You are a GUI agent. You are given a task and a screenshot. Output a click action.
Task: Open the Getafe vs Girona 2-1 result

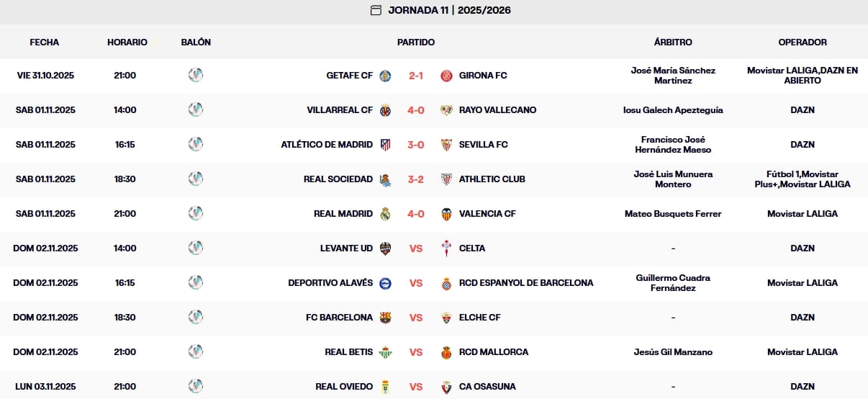pyautogui.click(x=416, y=76)
